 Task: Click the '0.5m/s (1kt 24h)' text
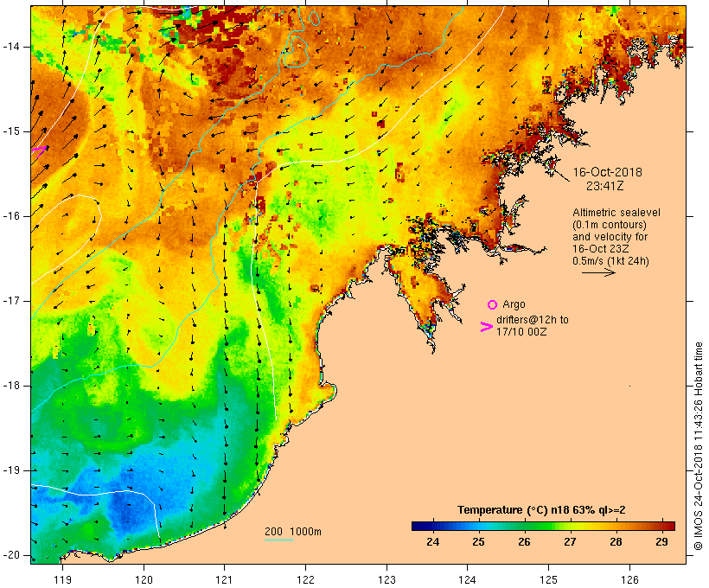pyautogui.click(x=610, y=261)
